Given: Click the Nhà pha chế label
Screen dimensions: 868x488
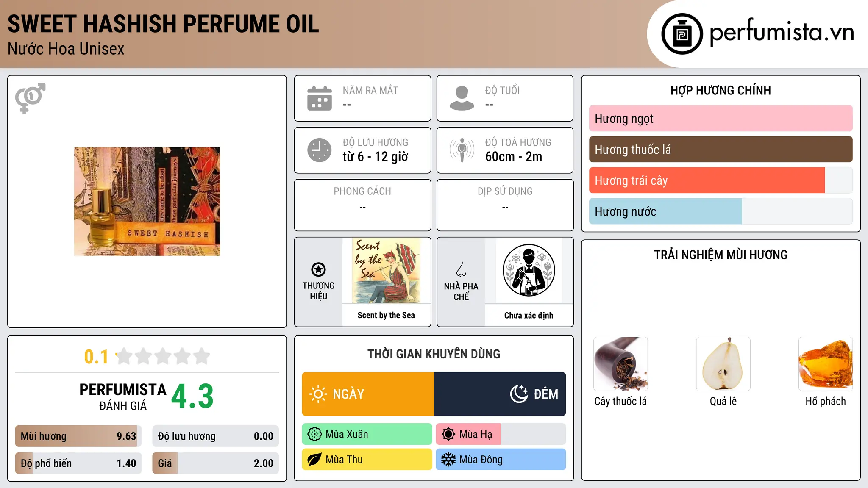Looking at the screenshot, I should (461, 291).
